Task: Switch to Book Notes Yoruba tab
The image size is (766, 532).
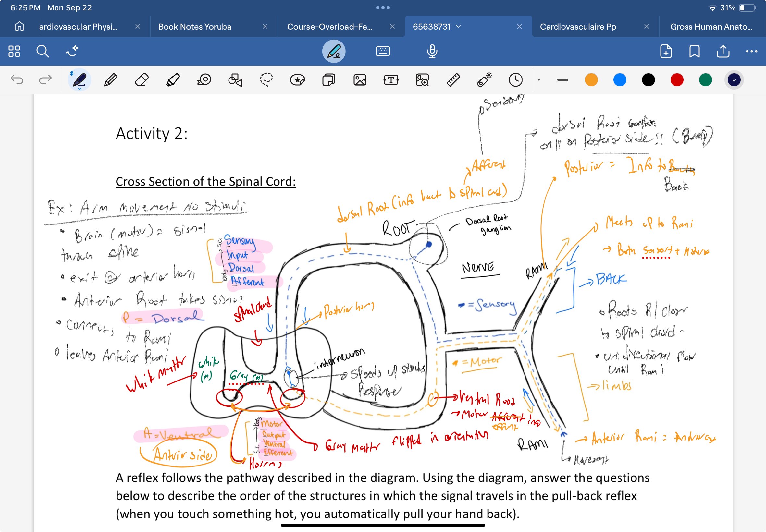Action: pos(195,27)
